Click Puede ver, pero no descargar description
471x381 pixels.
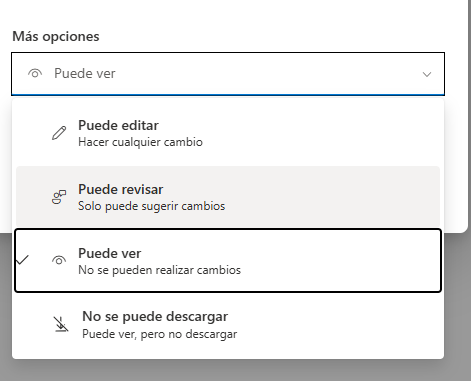click(160, 334)
